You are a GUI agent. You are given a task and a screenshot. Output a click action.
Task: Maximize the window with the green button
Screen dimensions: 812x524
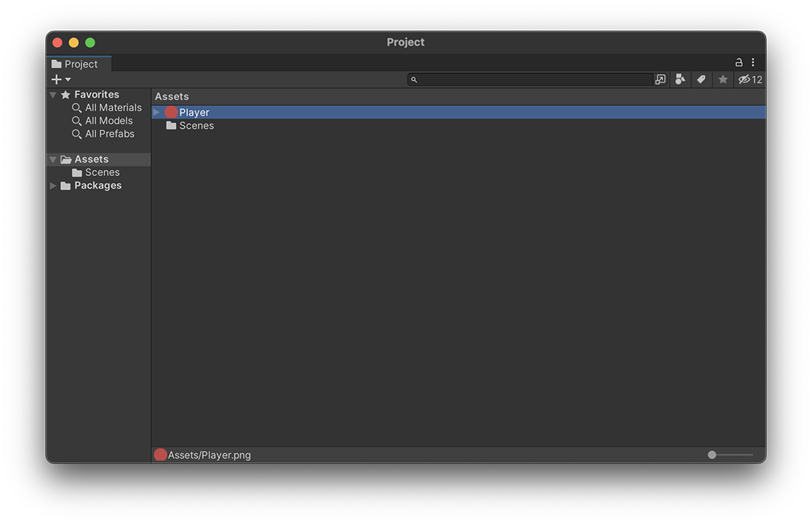(90, 42)
